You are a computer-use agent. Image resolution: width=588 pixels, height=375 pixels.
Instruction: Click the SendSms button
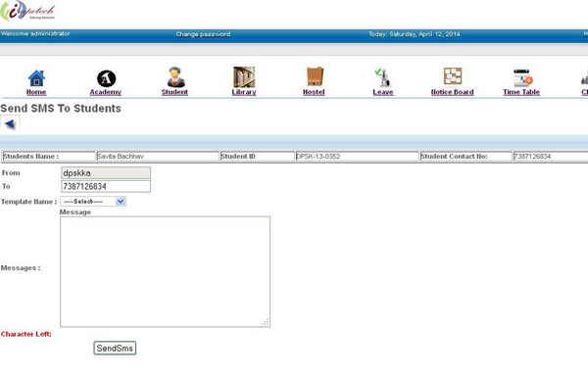coord(115,348)
